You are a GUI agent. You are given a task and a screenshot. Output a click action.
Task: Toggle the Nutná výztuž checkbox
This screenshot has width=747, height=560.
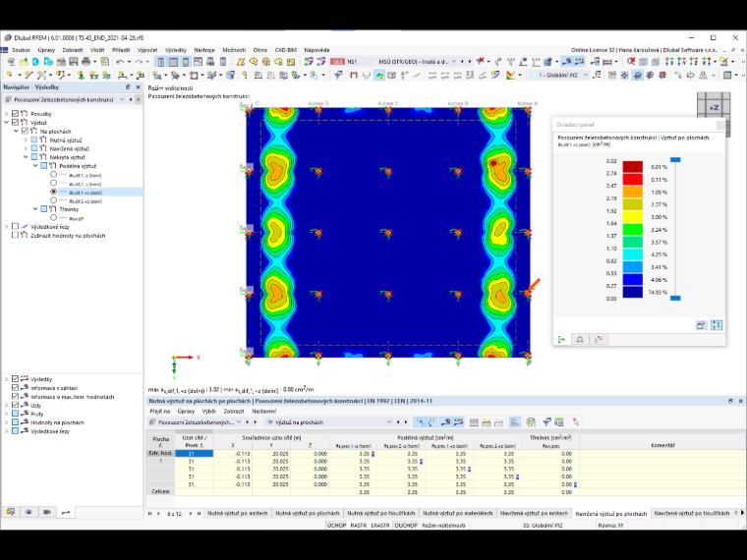[34, 140]
